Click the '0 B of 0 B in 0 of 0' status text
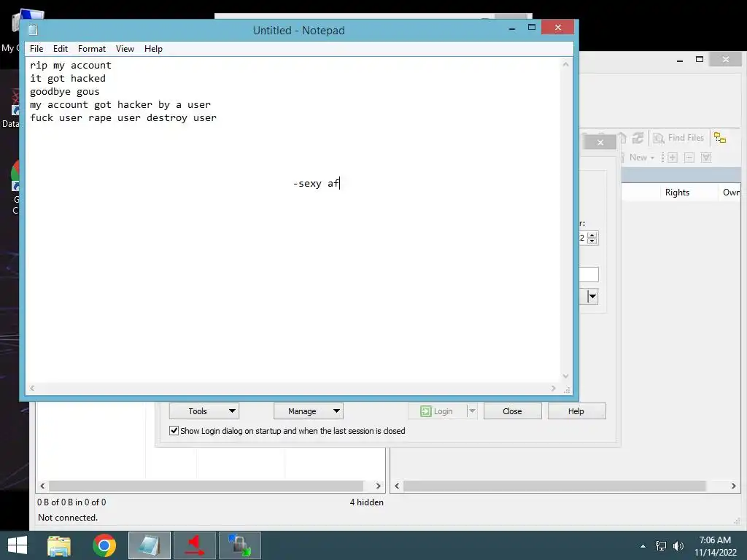Screen dimensions: 747x560 click(x=71, y=502)
